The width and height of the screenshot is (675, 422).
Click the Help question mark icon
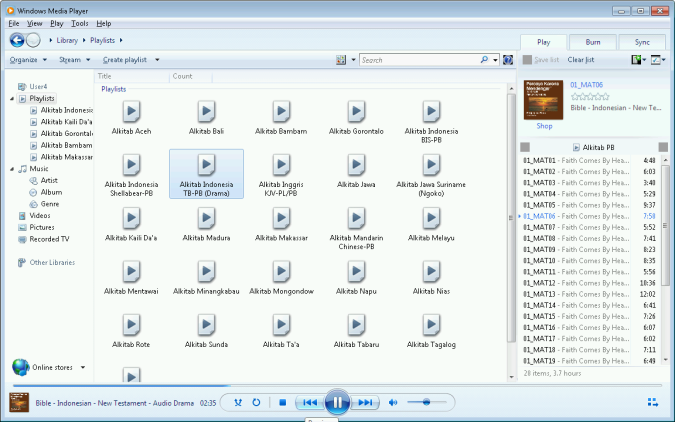pos(508,60)
